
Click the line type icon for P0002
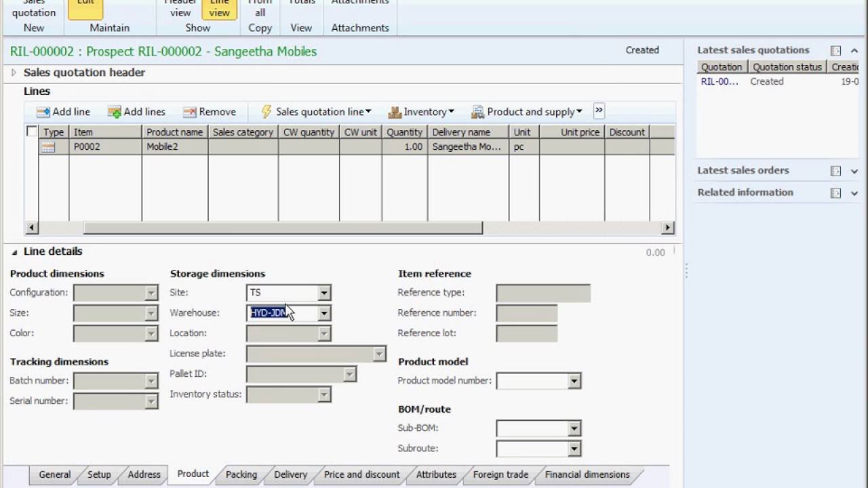click(48, 146)
